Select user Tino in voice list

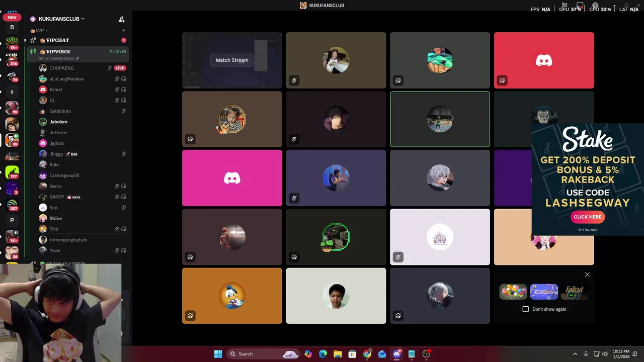83,229
